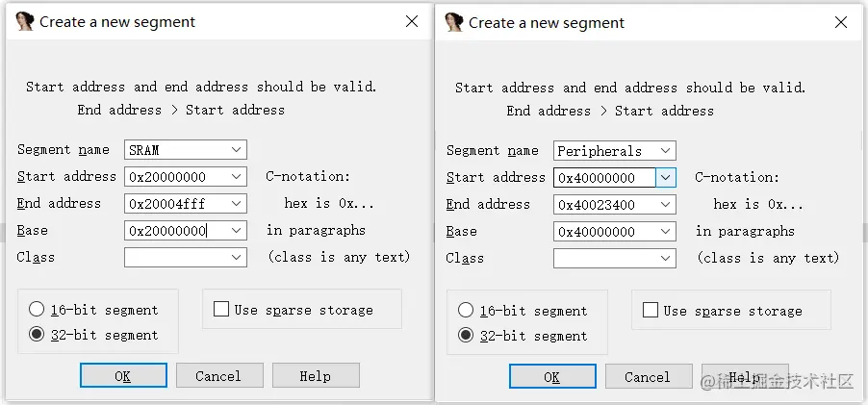Cancel the SRAM segment dialog
868x405 pixels.
[219, 376]
